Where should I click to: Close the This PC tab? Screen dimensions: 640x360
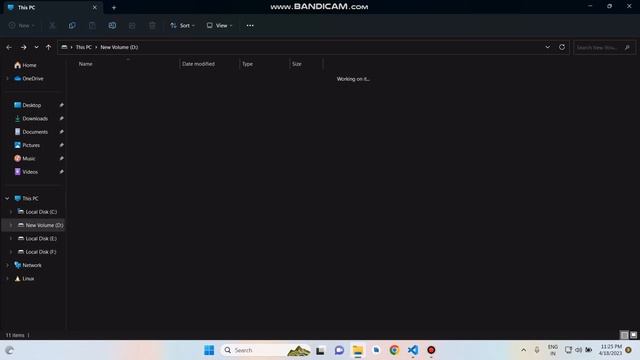point(95,7)
